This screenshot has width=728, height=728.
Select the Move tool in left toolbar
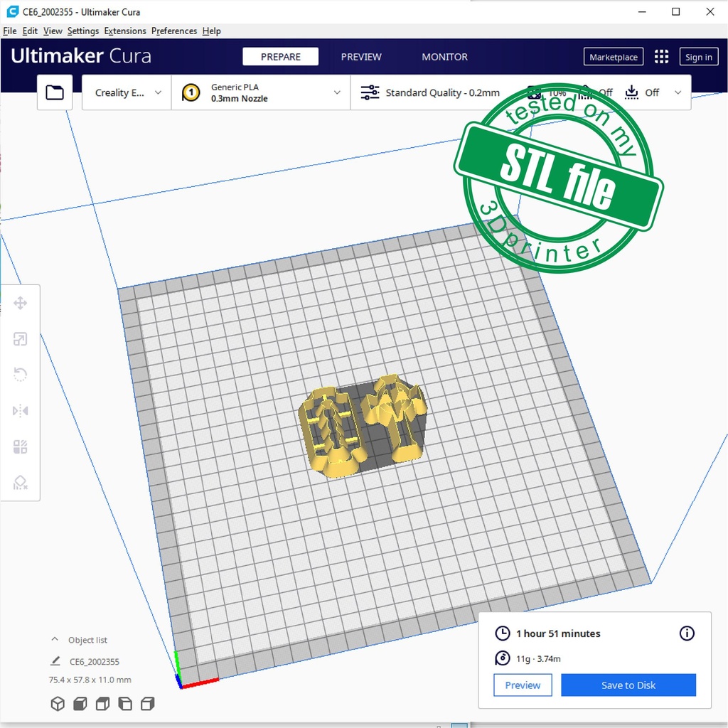[x=20, y=304]
